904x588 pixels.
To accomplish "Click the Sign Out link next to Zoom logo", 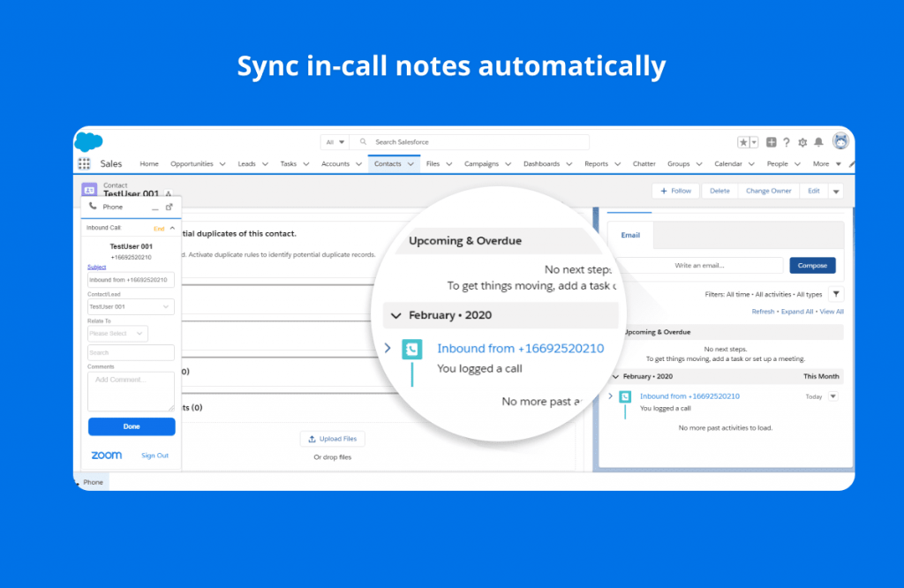I will pos(154,455).
